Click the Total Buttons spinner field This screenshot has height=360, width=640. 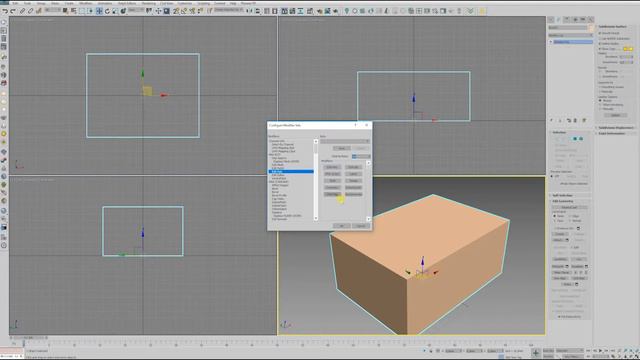361,156
